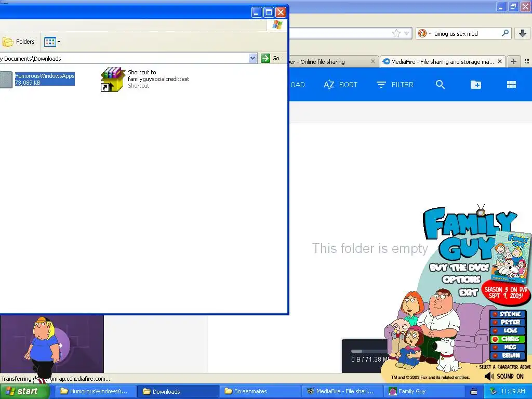Click the keyboard icon in system tray

[474, 392]
